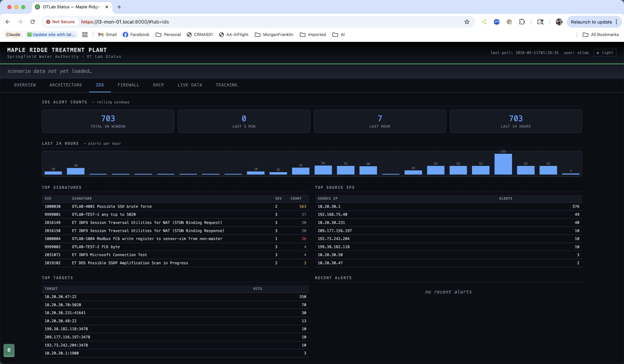The image size is (624, 364).
Task: Select the Modbus FC6 write register row
Action: pyautogui.click(x=175, y=239)
